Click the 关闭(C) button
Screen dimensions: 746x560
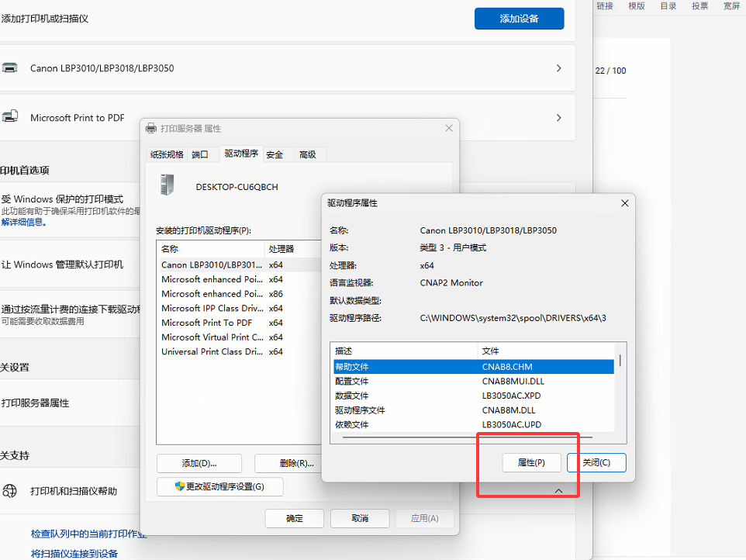point(596,462)
